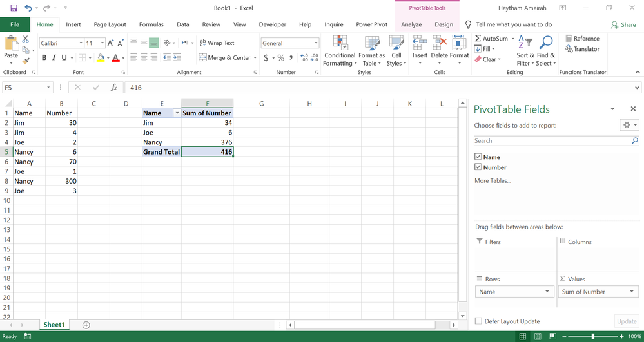Decrease font size with smaller A
The height and width of the screenshot is (342, 644).
point(121,43)
